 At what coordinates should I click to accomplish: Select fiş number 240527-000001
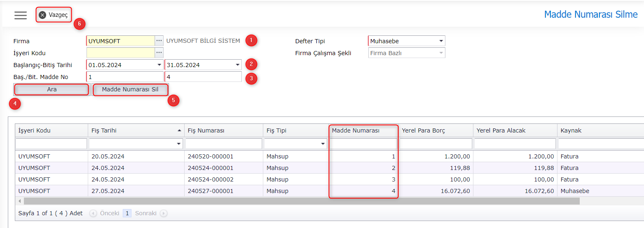coord(211,191)
